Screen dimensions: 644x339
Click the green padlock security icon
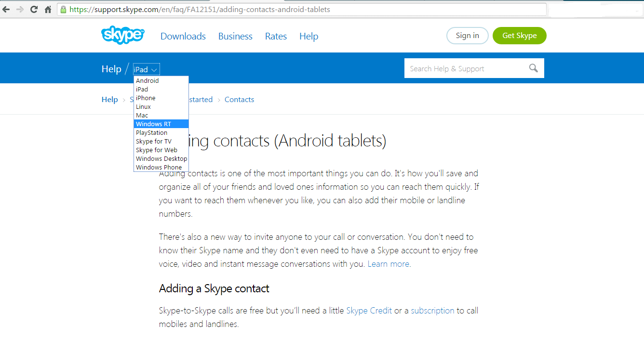pyautogui.click(x=63, y=9)
